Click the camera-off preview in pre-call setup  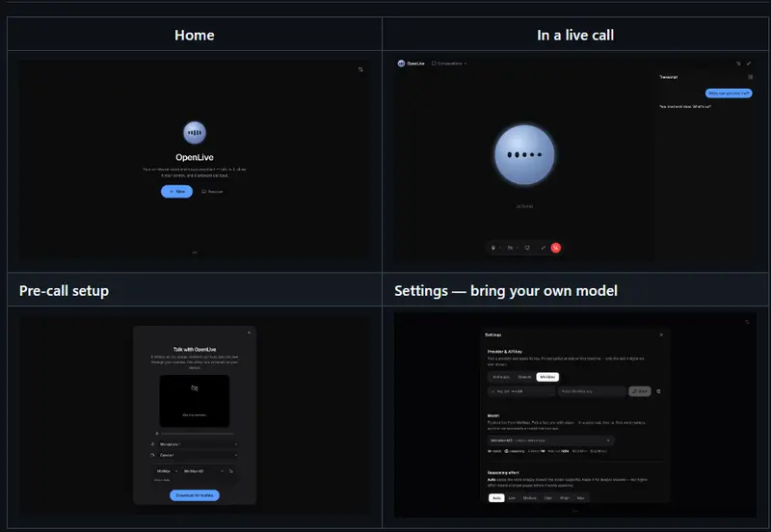pyautogui.click(x=195, y=401)
